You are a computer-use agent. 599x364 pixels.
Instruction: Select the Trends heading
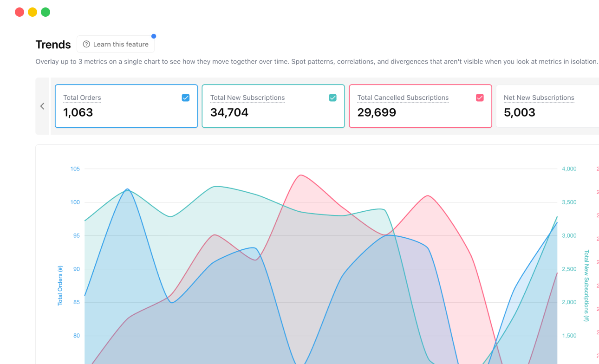click(53, 44)
